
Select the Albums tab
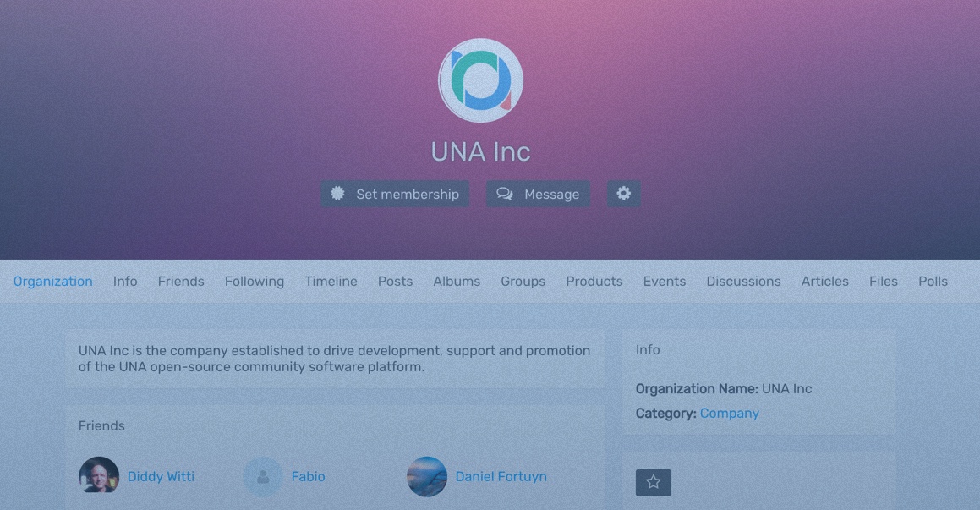(x=457, y=282)
